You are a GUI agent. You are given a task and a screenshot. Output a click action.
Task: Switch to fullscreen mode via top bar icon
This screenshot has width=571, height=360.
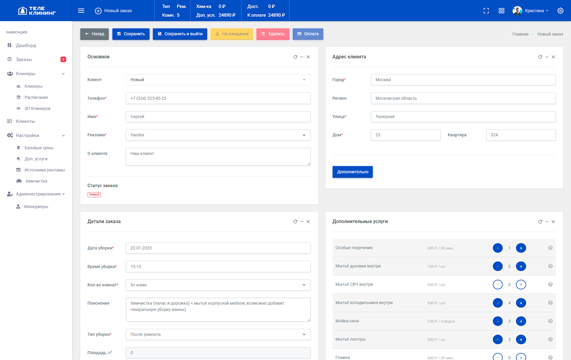(486, 11)
